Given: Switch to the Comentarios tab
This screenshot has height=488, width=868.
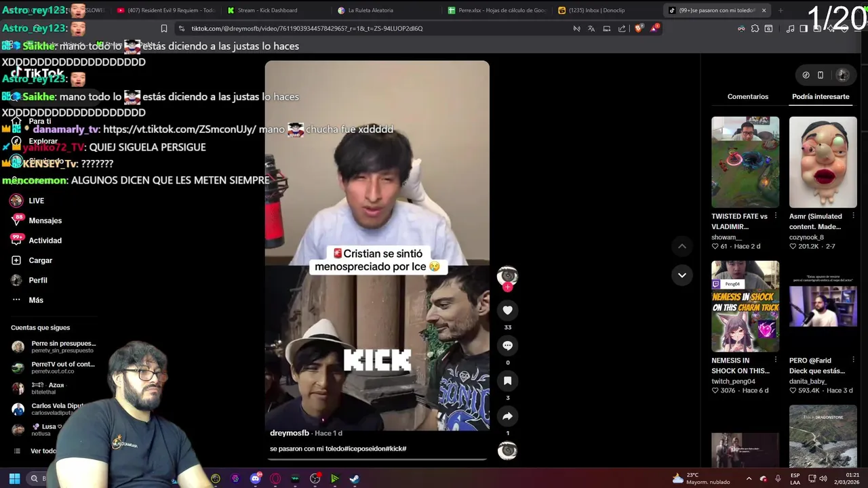Looking at the screenshot, I should coord(748,97).
